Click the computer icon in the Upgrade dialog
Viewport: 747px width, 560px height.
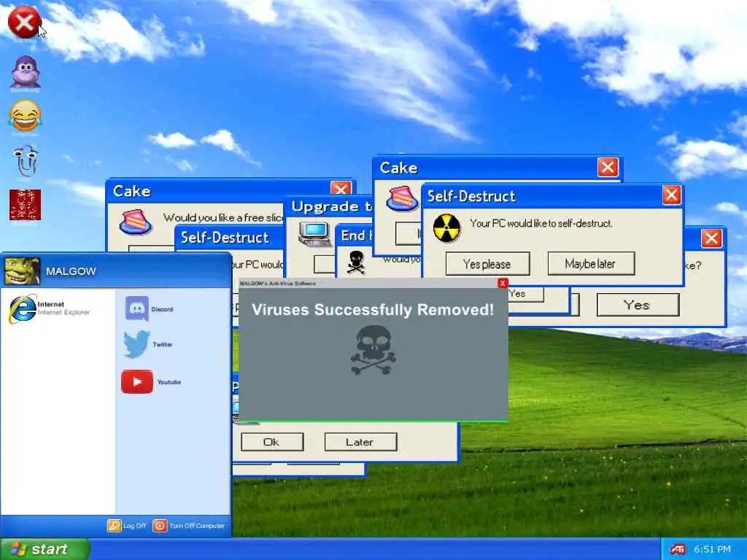(x=314, y=233)
